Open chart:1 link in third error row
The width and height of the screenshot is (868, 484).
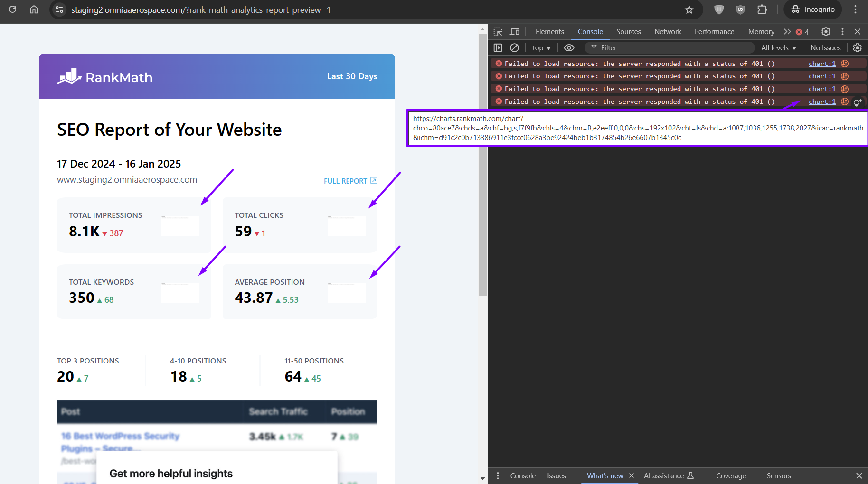(x=822, y=89)
